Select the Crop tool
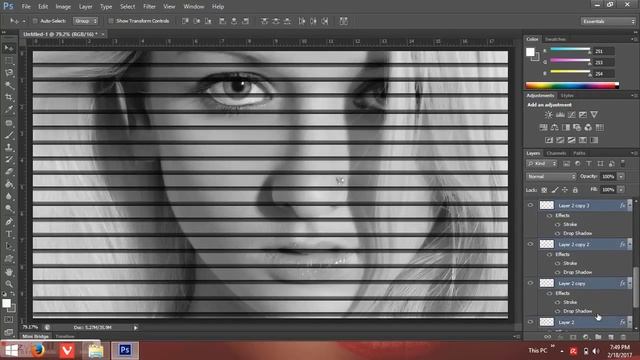This screenshot has width=640, height=360. tap(9, 97)
